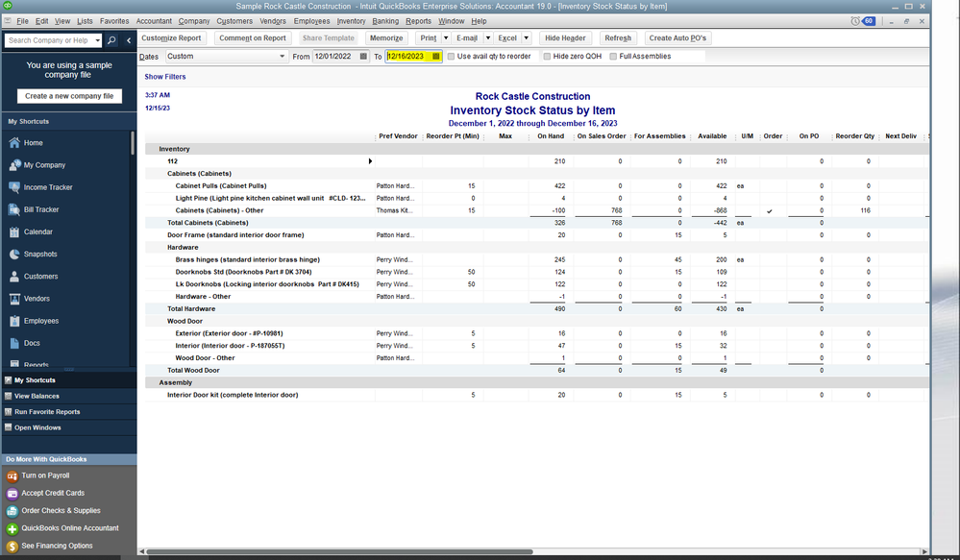Click the To date field

(408, 57)
